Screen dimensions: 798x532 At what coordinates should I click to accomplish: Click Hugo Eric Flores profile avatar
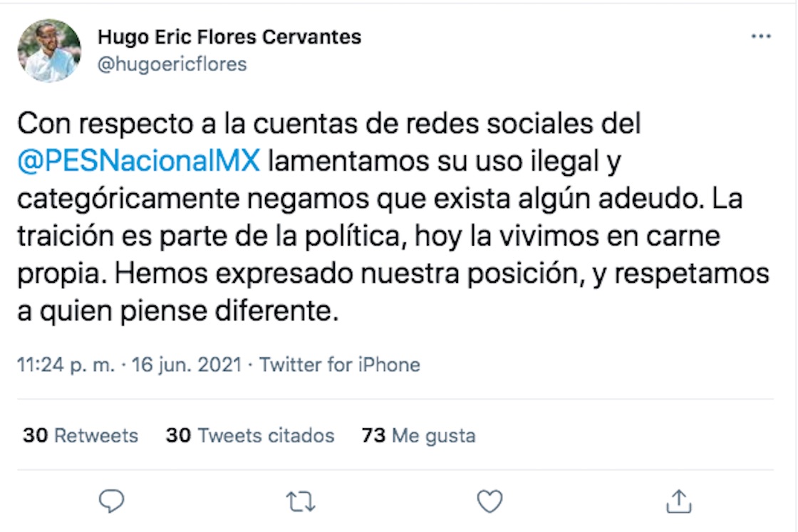[x=49, y=51]
